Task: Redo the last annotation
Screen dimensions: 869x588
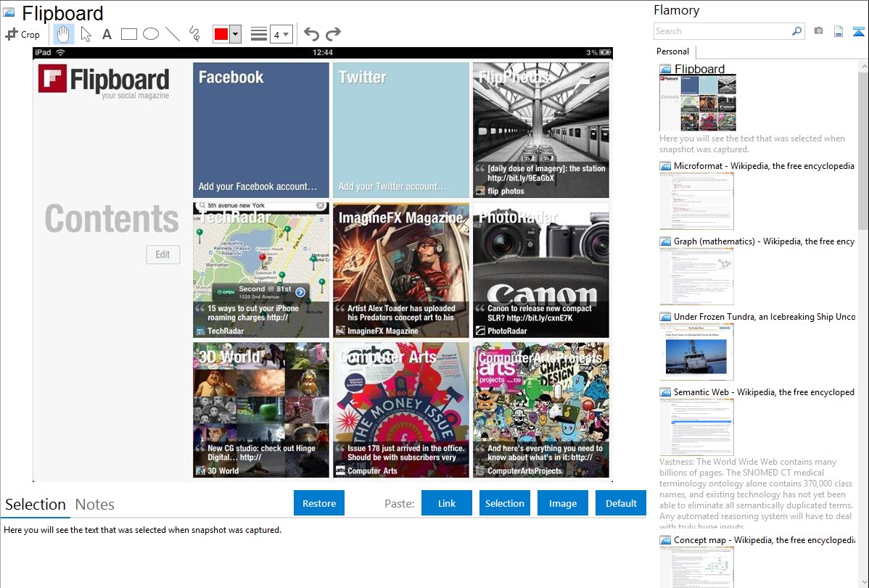Action: coord(333,34)
